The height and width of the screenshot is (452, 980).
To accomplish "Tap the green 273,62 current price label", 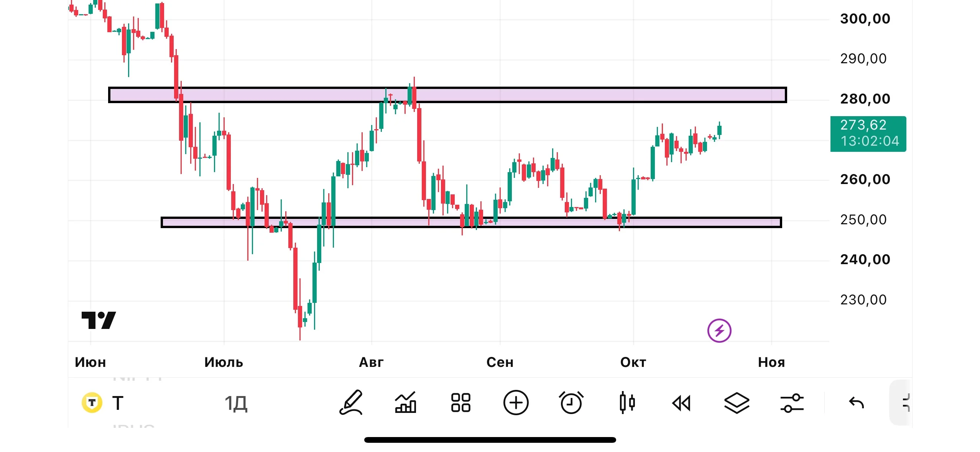I will tap(868, 134).
